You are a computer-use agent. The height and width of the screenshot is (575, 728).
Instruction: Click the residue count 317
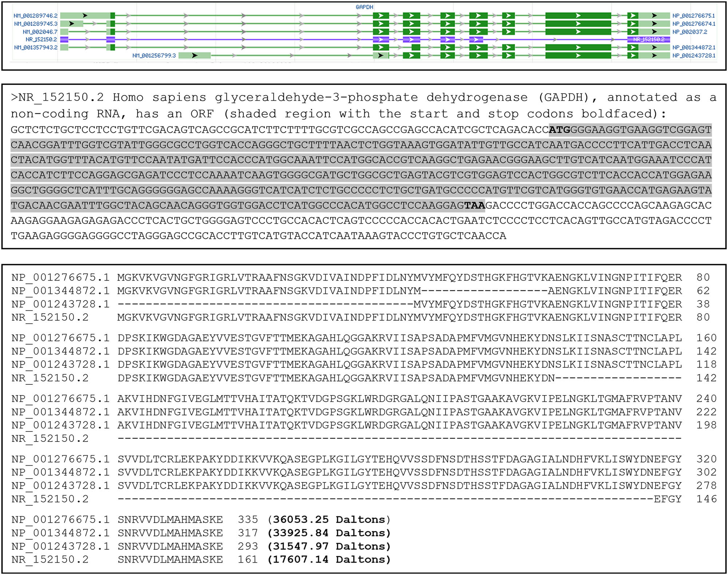(x=248, y=533)
